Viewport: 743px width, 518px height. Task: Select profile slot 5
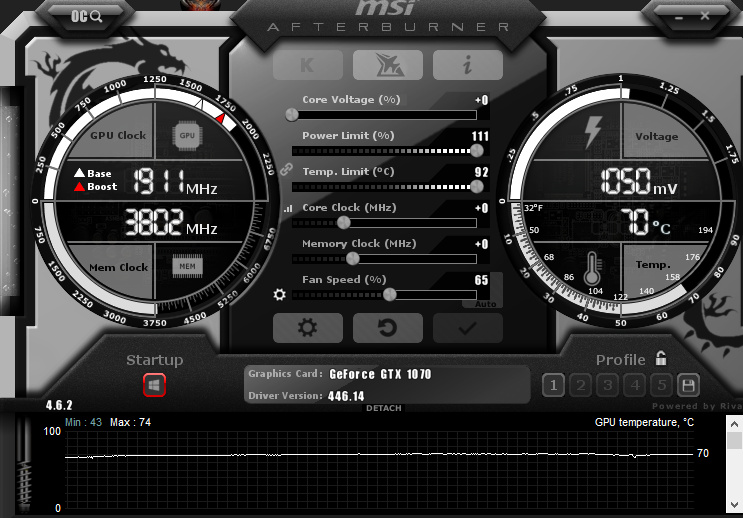[662, 385]
